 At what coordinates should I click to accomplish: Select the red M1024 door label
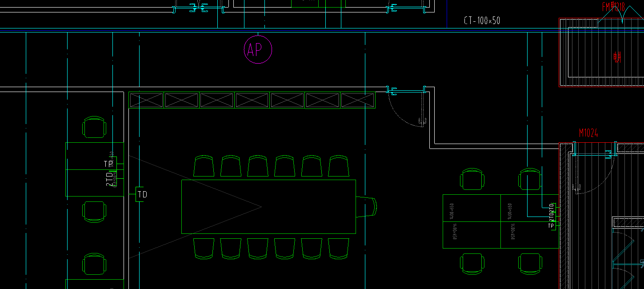click(x=588, y=133)
